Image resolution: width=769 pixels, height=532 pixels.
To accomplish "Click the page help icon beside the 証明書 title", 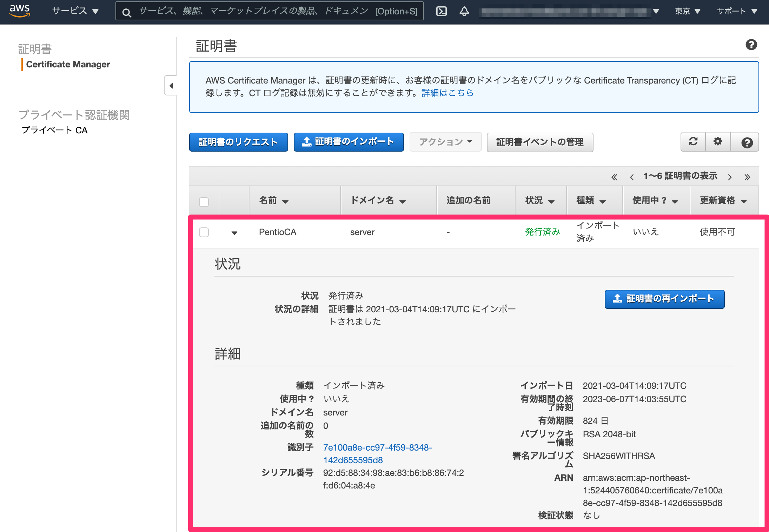I will [x=751, y=45].
